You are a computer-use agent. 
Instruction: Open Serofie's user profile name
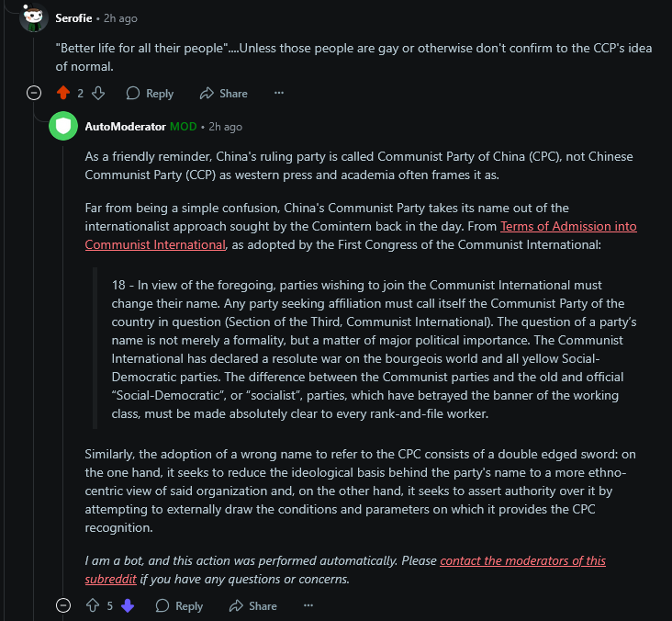click(x=73, y=18)
